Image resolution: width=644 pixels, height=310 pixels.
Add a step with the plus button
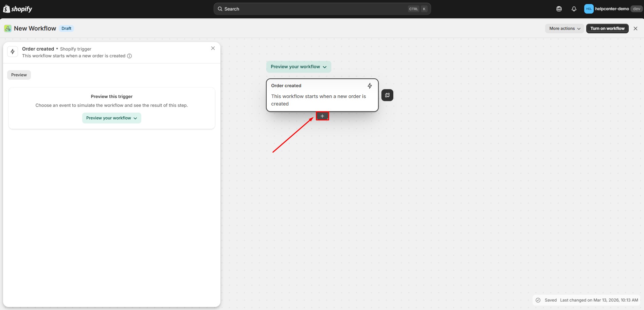point(322,116)
